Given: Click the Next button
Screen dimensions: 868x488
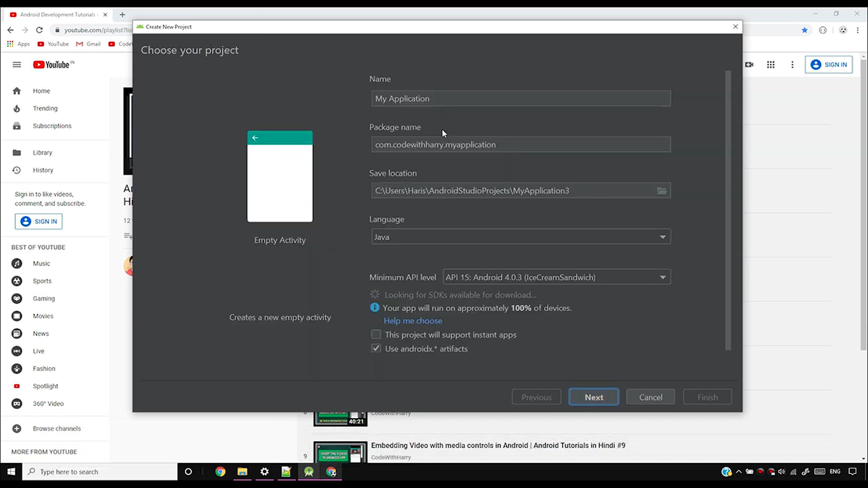Looking at the screenshot, I should (x=594, y=397).
